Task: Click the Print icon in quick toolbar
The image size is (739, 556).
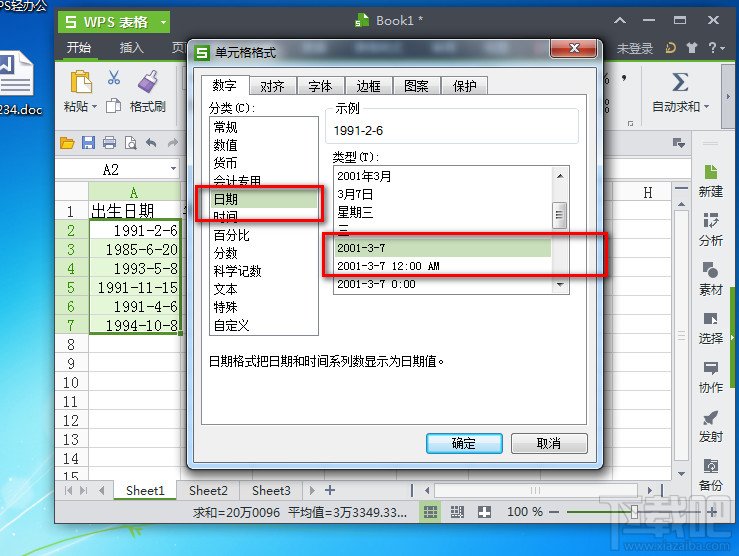Action: 109,143
